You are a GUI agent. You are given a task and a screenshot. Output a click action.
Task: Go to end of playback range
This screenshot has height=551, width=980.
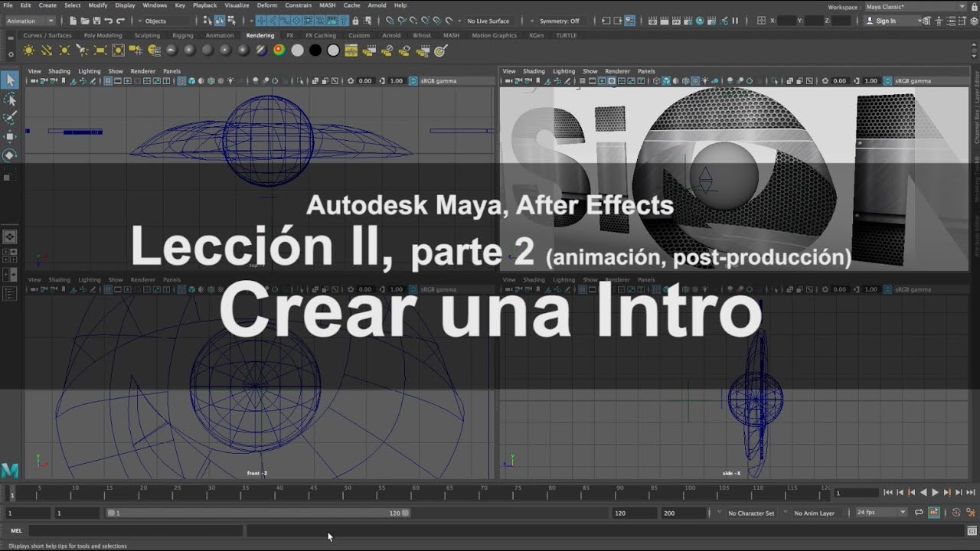pyautogui.click(x=971, y=493)
